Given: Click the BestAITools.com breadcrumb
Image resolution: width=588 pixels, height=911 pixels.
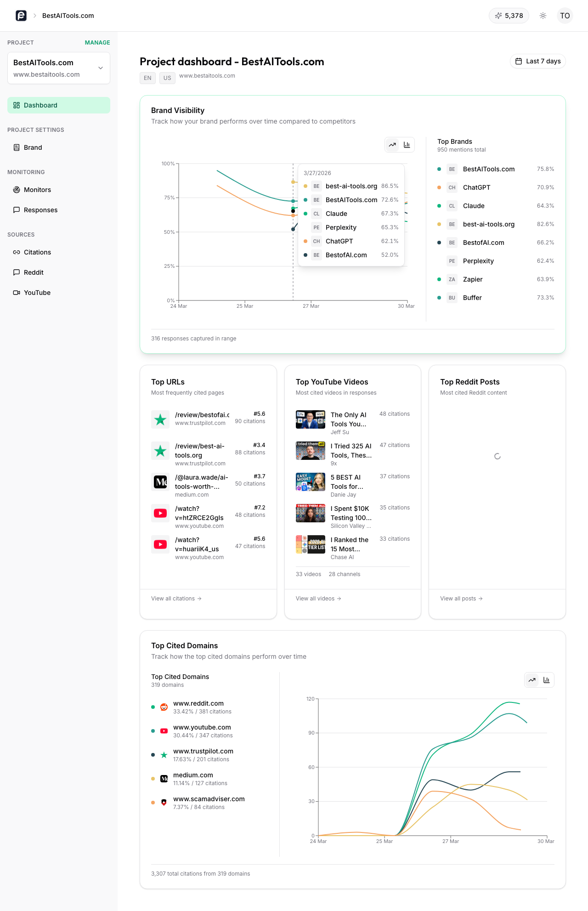Looking at the screenshot, I should point(68,16).
